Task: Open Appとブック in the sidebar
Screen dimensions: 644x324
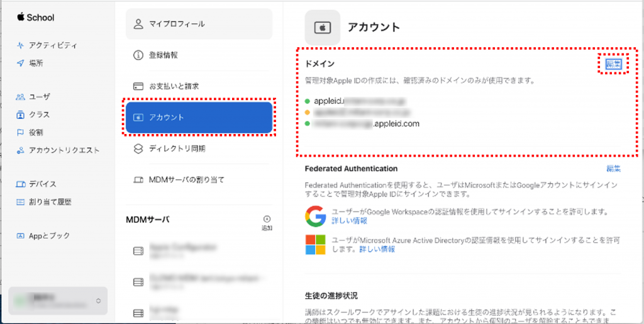Action: (49, 236)
